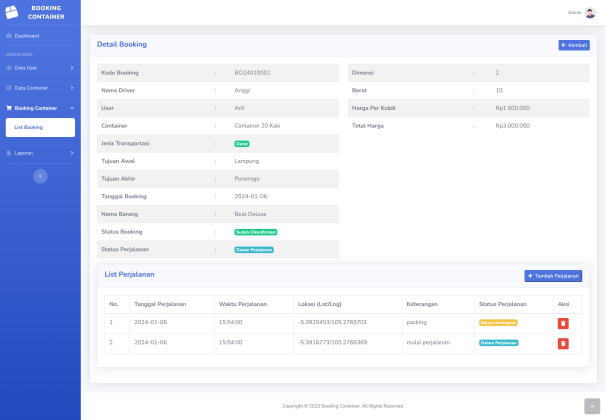Click the Admin profile avatar
The height and width of the screenshot is (420, 606).
point(590,13)
